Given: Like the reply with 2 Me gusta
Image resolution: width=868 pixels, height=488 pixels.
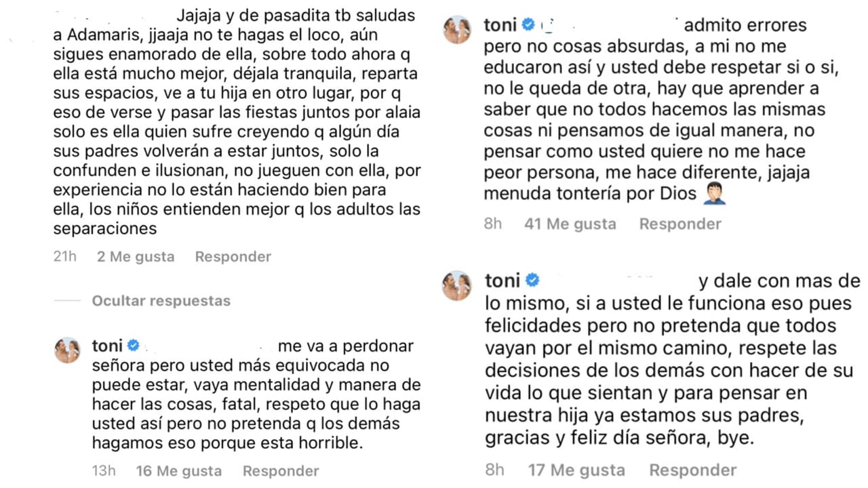Looking at the screenshot, I should (135, 256).
